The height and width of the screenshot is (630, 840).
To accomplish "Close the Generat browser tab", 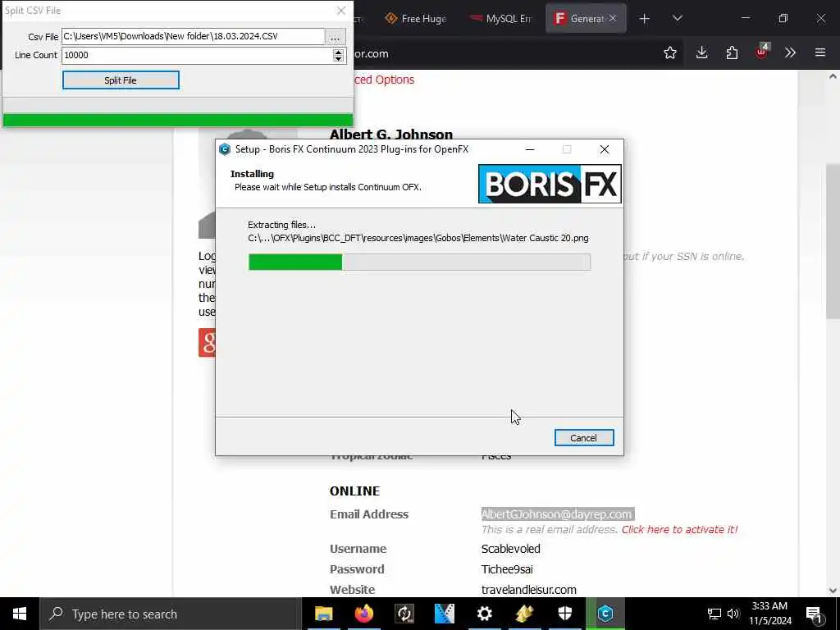I will pyautogui.click(x=613, y=18).
